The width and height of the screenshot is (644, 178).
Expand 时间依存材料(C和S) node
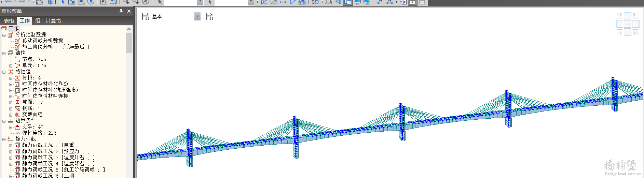coord(11,84)
